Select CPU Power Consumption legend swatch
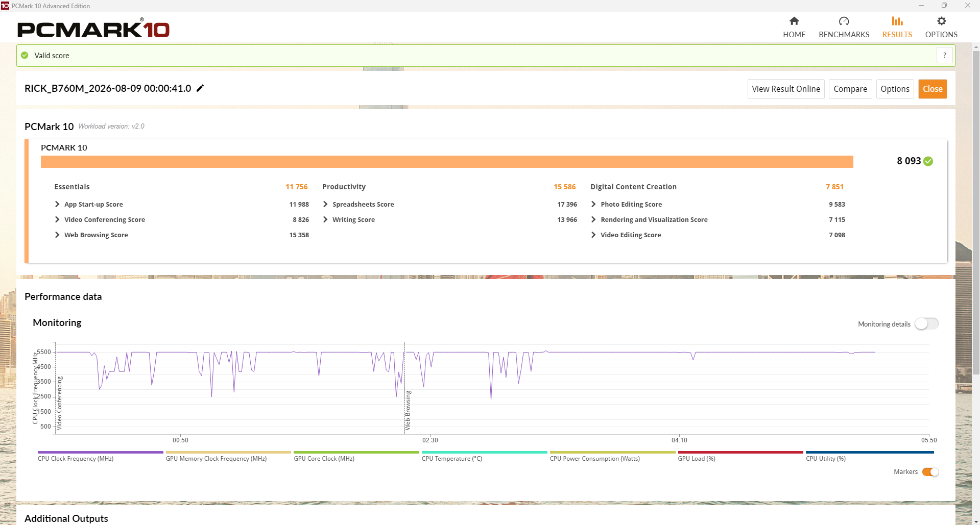Screen dimensions: 980x525 pos(613,452)
